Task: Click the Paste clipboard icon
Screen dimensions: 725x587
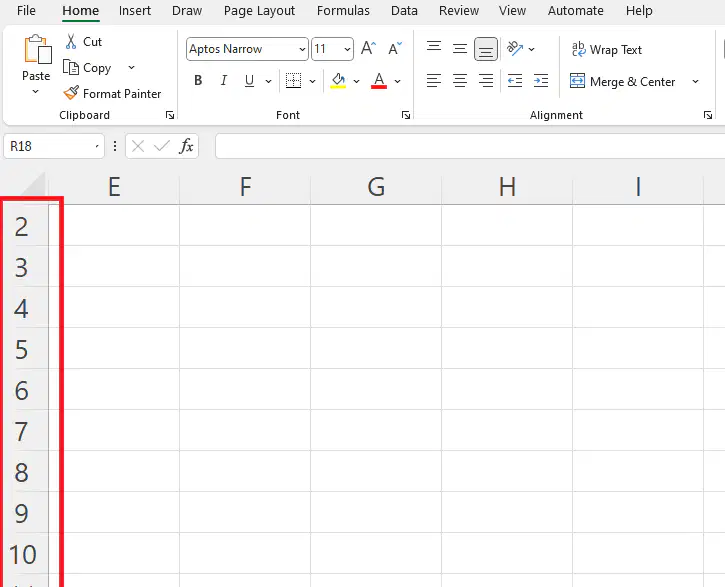Action: tap(37, 49)
